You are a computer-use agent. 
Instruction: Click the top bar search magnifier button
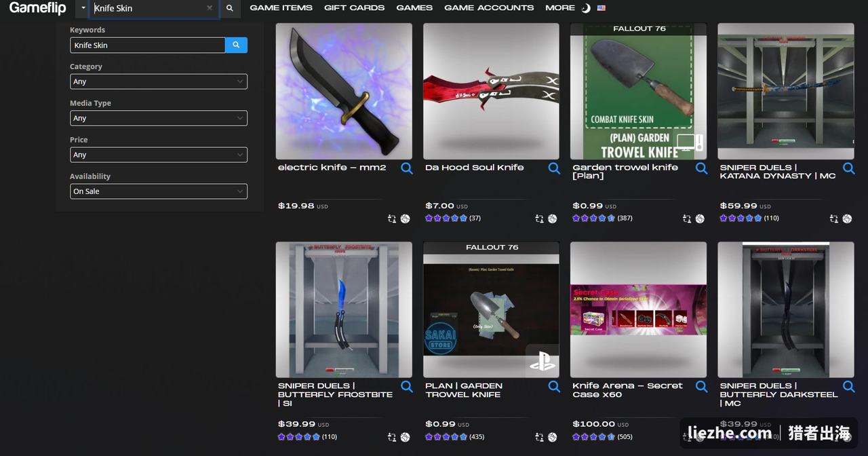click(230, 8)
